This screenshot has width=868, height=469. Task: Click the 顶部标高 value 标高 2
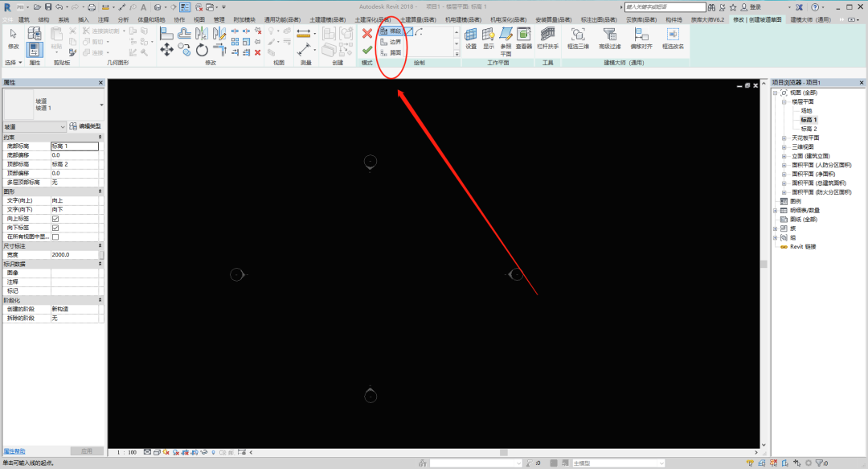pos(75,164)
